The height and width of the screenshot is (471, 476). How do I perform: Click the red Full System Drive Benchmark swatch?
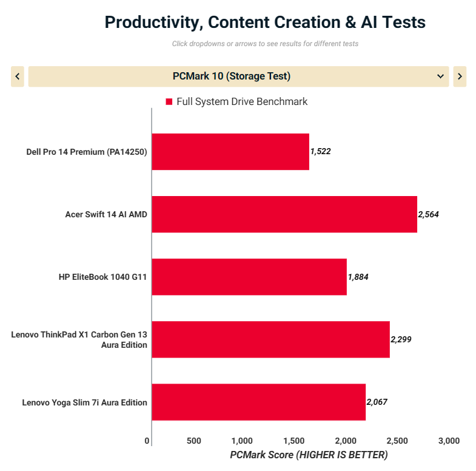click(169, 102)
